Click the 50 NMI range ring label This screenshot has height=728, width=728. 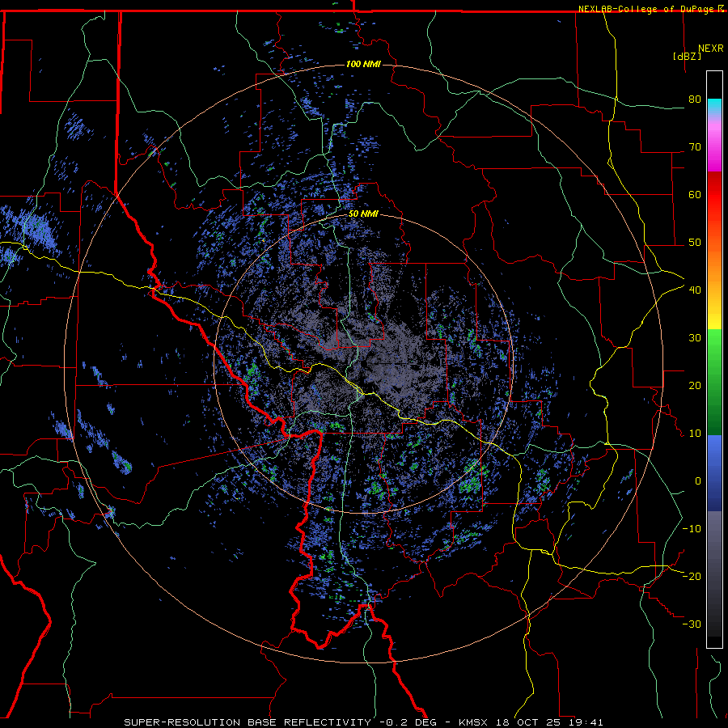coord(363,214)
